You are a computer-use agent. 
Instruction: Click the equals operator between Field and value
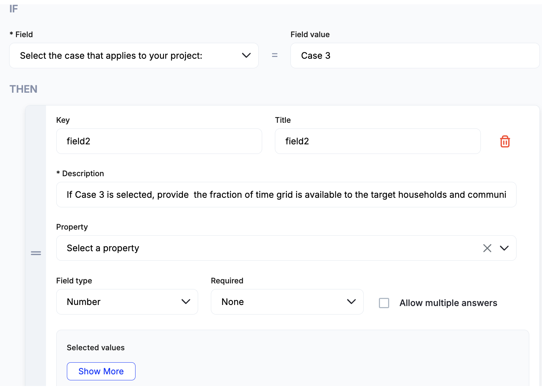[275, 56]
